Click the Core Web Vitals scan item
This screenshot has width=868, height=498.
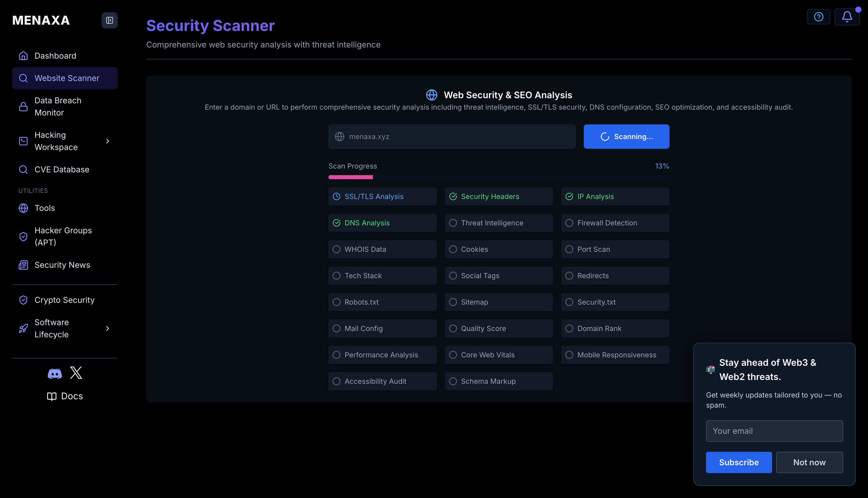click(x=499, y=355)
